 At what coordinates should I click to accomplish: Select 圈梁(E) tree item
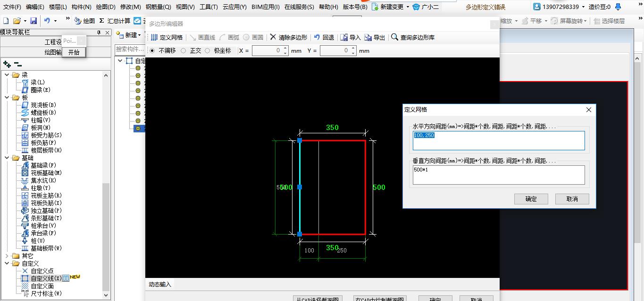tap(40, 90)
